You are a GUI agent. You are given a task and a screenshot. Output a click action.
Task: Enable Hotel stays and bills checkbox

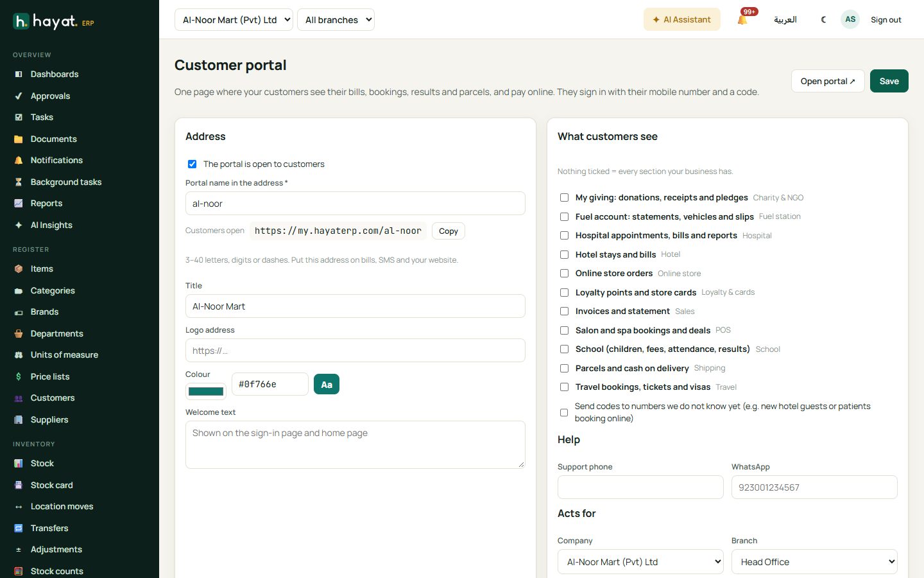point(564,254)
